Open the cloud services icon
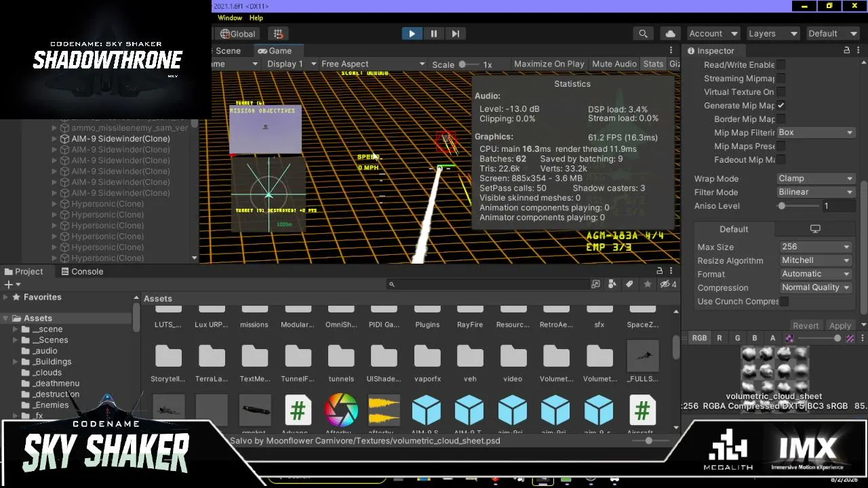The width and height of the screenshot is (868, 488). point(671,33)
